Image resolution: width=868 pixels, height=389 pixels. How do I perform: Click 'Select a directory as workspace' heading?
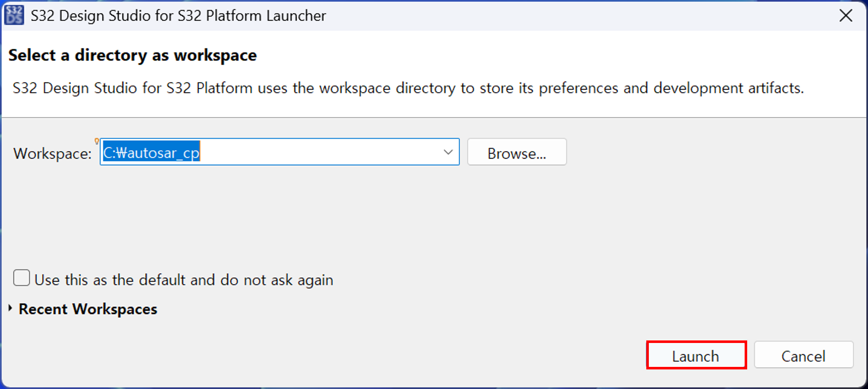pyautogui.click(x=132, y=55)
